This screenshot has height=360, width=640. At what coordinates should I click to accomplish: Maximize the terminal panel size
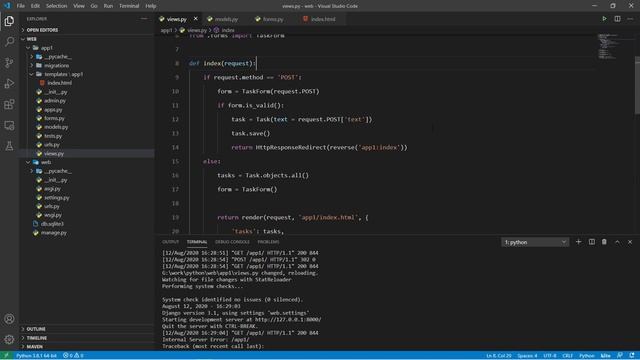pyautogui.click(x=617, y=242)
